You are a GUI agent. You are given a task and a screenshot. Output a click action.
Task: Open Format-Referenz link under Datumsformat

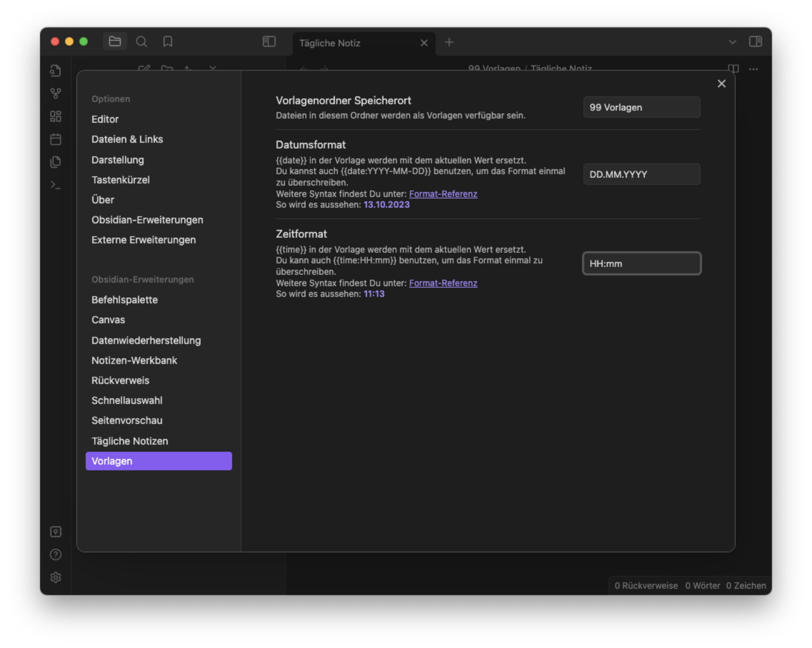tap(443, 194)
